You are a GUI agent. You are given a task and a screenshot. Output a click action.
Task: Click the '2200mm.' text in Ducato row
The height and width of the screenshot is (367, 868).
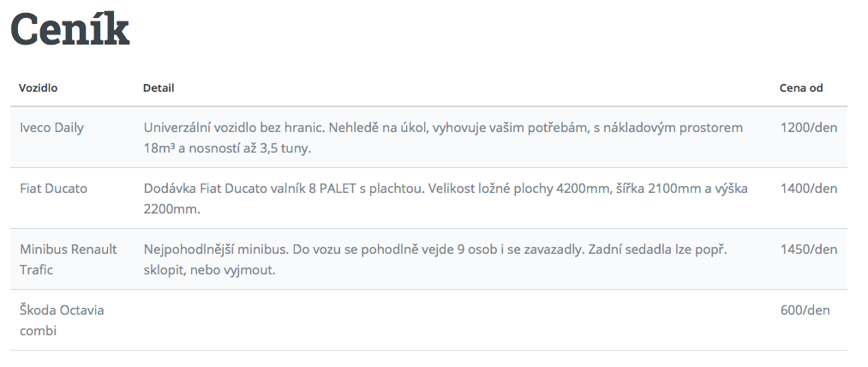pos(171,210)
